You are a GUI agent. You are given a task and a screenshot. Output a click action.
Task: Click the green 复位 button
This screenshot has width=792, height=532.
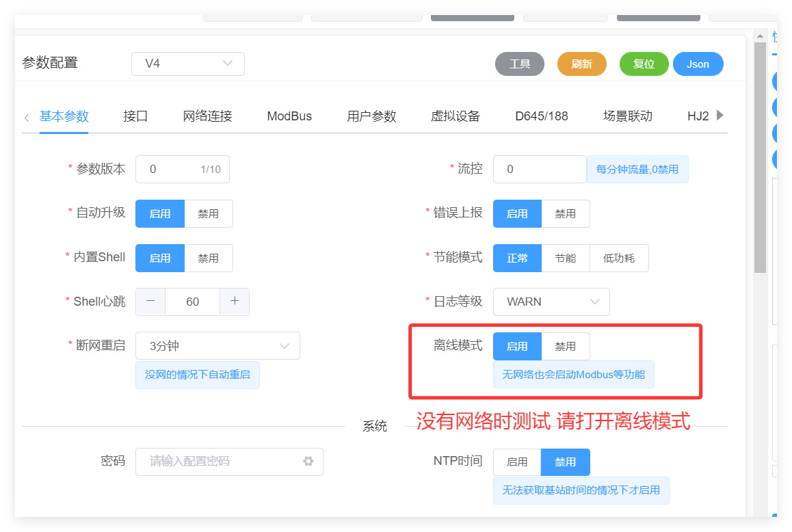[x=644, y=64]
